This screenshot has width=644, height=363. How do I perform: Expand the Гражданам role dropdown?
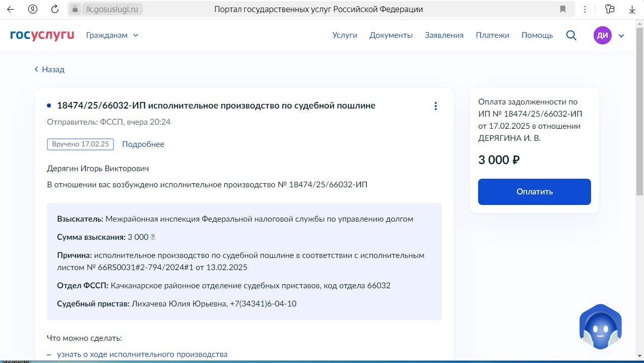click(x=112, y=35)
